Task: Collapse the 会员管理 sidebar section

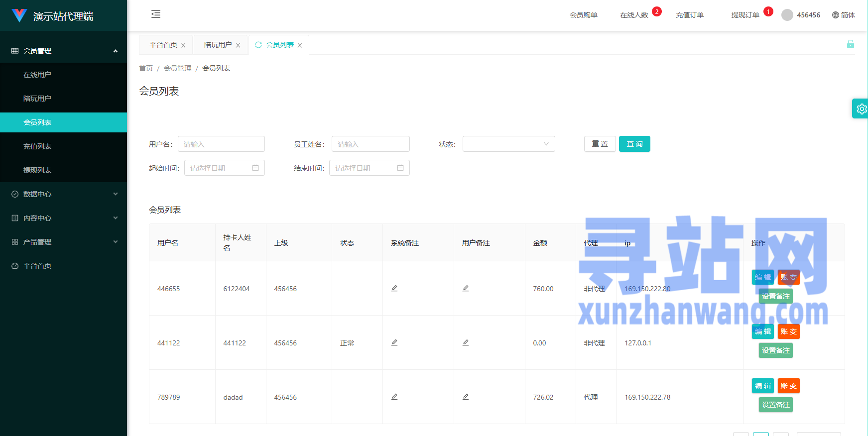Action: click(64, 51)
